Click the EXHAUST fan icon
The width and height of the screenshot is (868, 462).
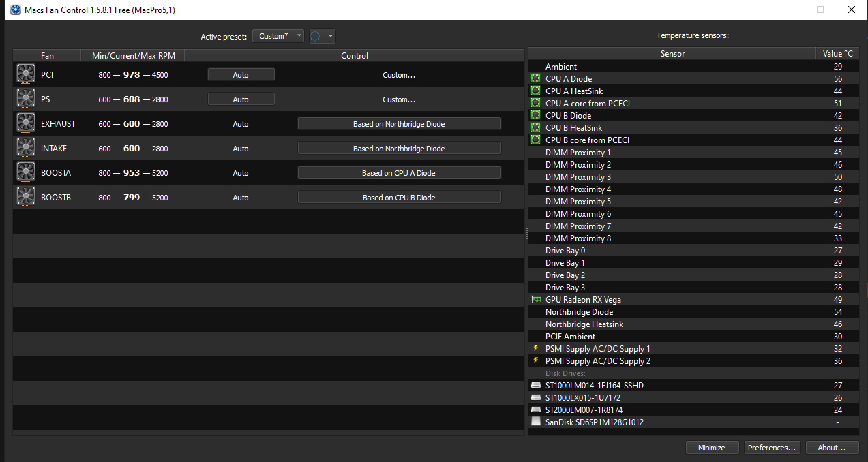click(x=26, y=123)
